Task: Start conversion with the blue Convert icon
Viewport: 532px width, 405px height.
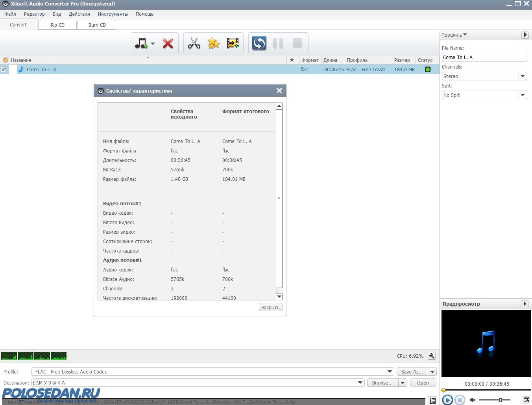Action: (x=259, y=43)
